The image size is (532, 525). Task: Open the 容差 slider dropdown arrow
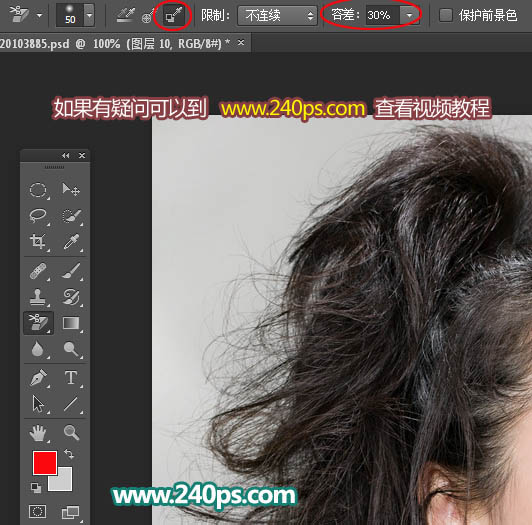click(x=409, y=16)
